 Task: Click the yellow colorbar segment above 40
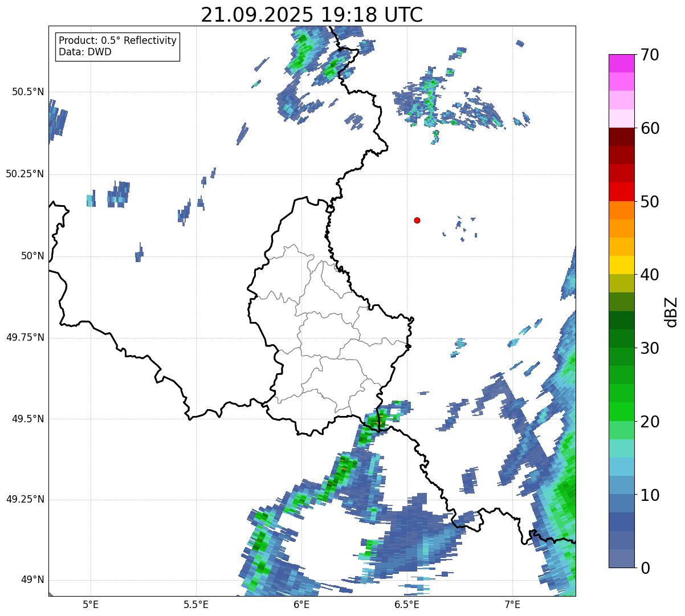click(x=622, y=265)
